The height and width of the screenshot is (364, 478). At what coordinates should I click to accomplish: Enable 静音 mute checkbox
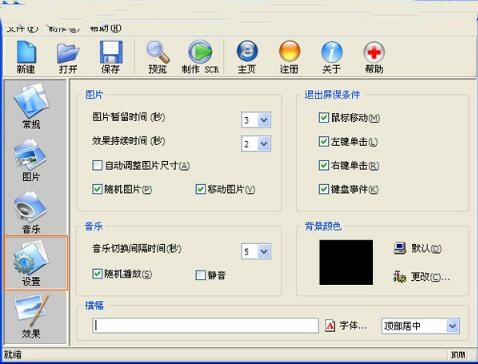200,275
